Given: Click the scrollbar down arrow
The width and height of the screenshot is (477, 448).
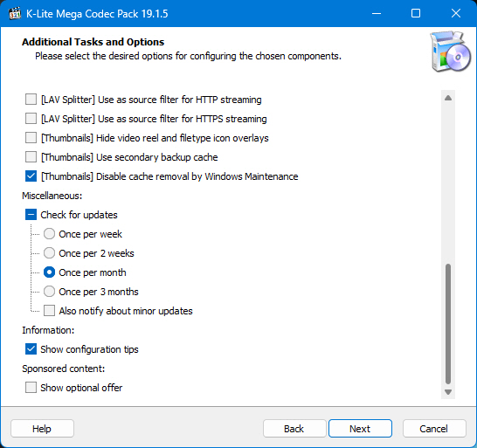Looking at the screenshot, I should click(448, 392).
